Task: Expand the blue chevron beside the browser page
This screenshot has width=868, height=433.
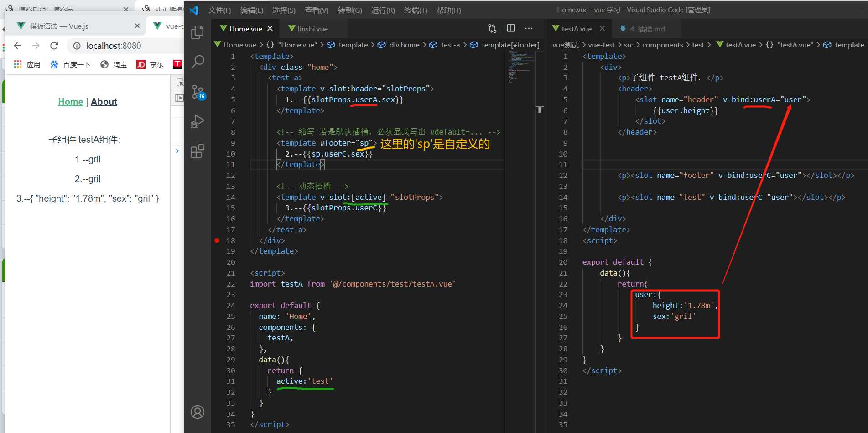Action: coord(177,151)
